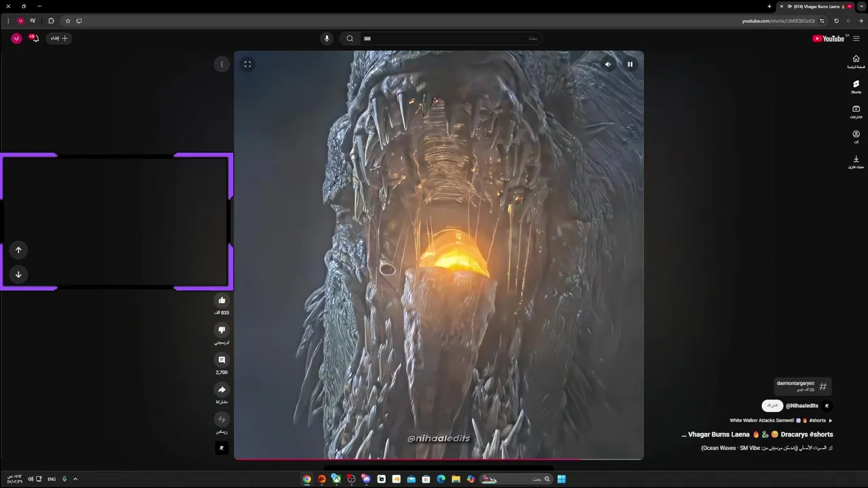The height and width of the screenshot is (488, 868).
Task: Open the media controls icon in toolbar
Action: [33, 21]
